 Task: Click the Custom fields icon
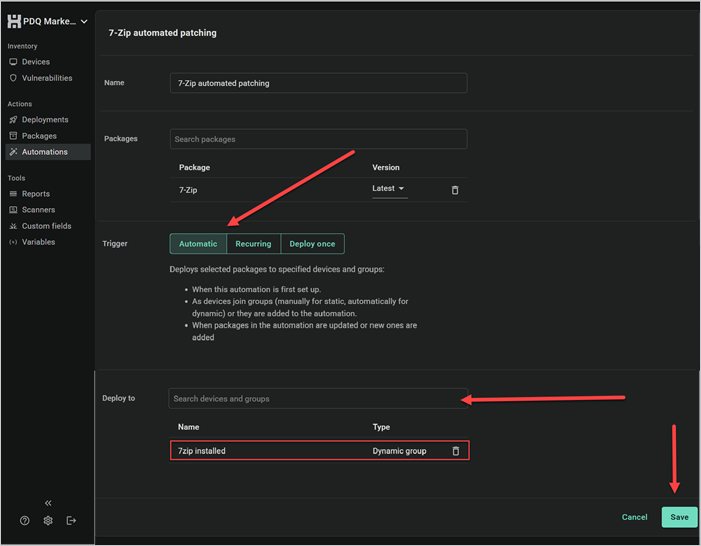tap(13, 226)
